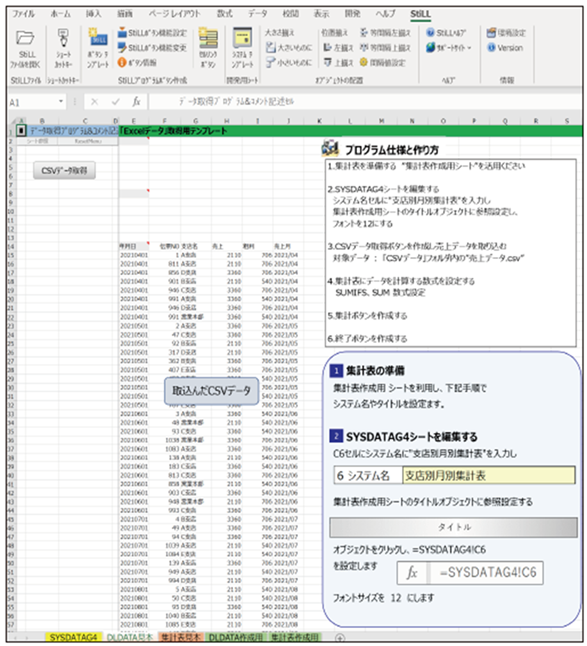Image resolution: width=587 pixels, height=646 pixels.
Task: Click the insert function fx button
Action: (x=136, y=101)
